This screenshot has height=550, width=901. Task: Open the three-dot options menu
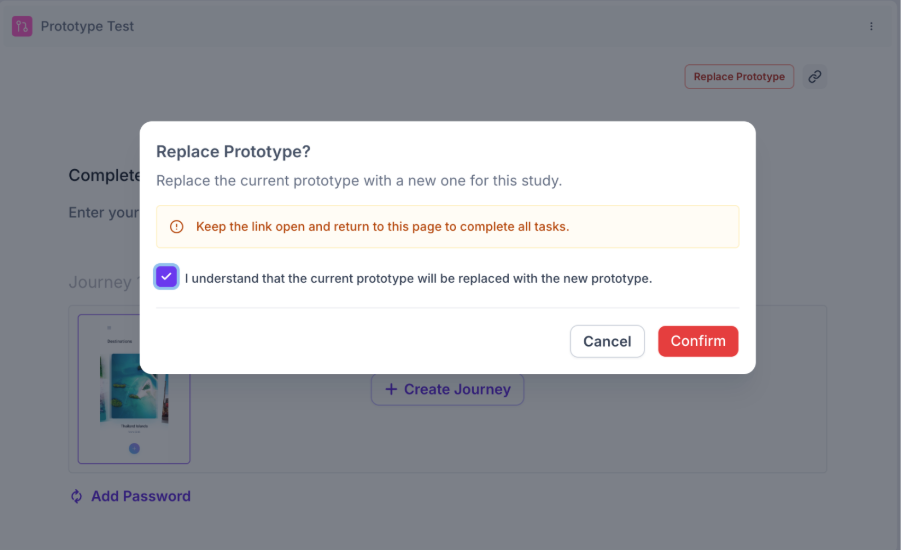click(x=871, y=26)
